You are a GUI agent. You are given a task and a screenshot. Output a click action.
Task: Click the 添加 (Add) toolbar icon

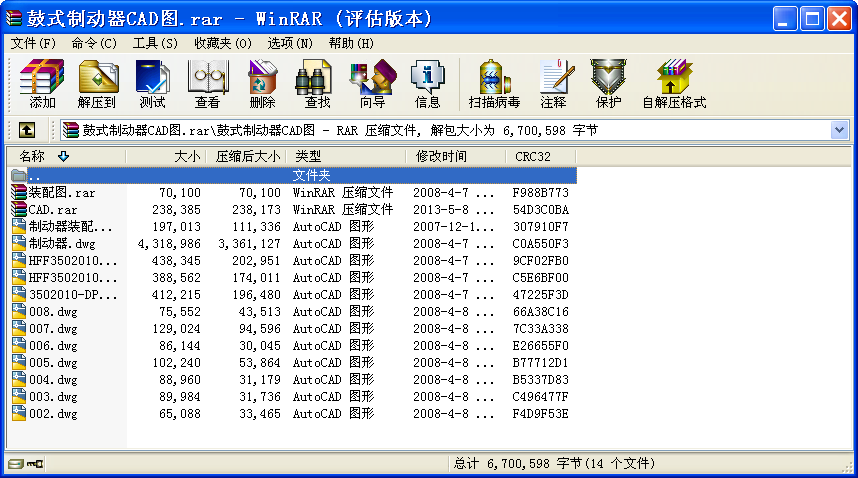pyautogui.click(x=42, y=84)
